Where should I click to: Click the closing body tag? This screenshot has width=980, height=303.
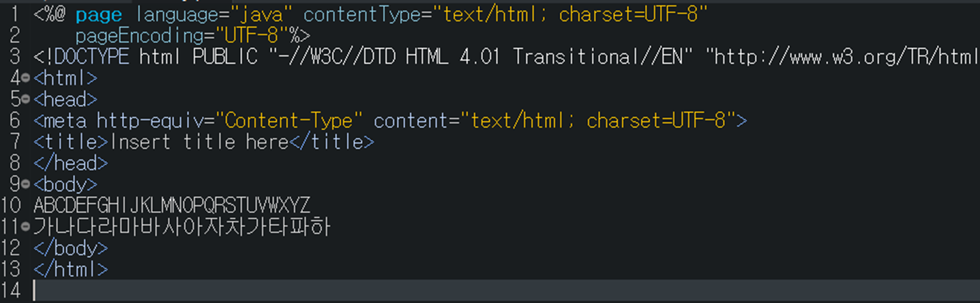[x=70, y=248]
